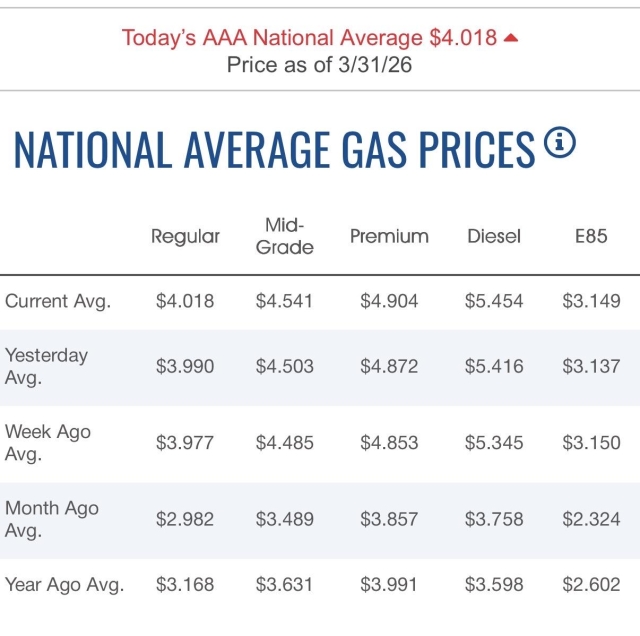This screenshot has height=636, width=640.
Task: Click current Diesel price $5.454
Action: 494,301
